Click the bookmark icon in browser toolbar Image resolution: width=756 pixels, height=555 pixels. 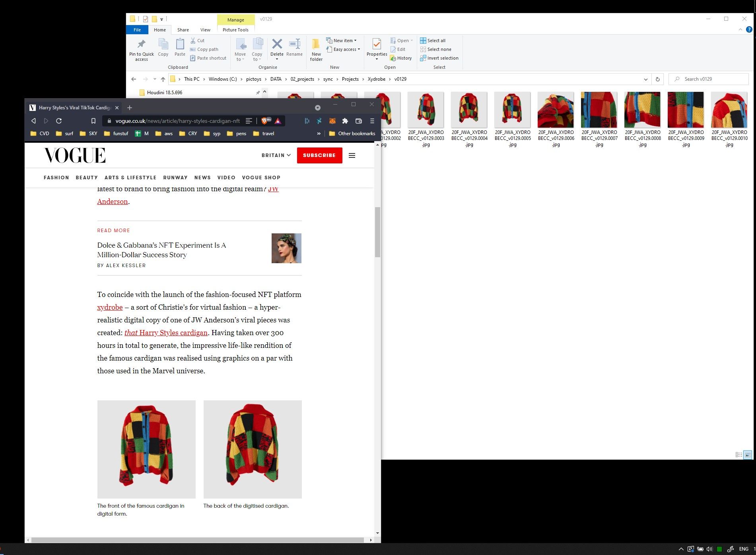coord(93,121)
